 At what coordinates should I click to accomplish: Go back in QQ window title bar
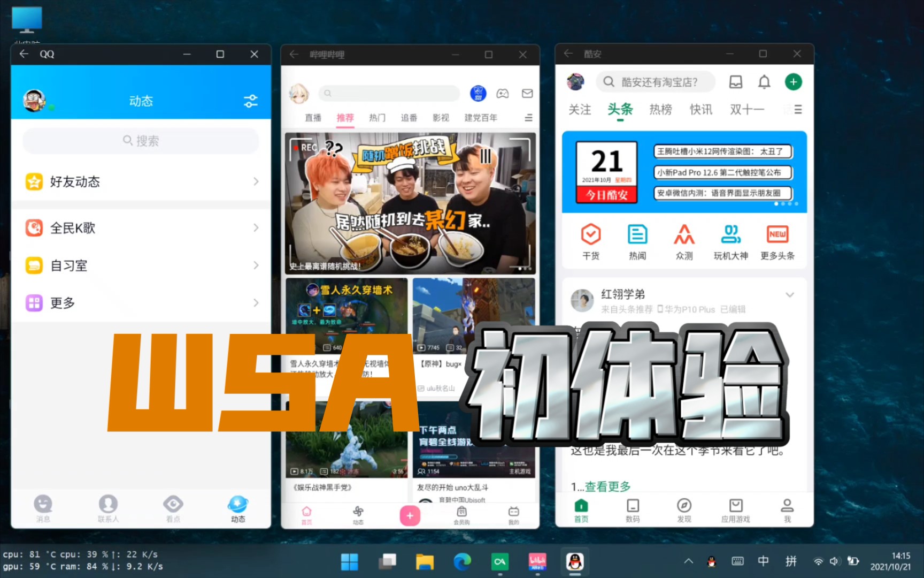[24, 54]
